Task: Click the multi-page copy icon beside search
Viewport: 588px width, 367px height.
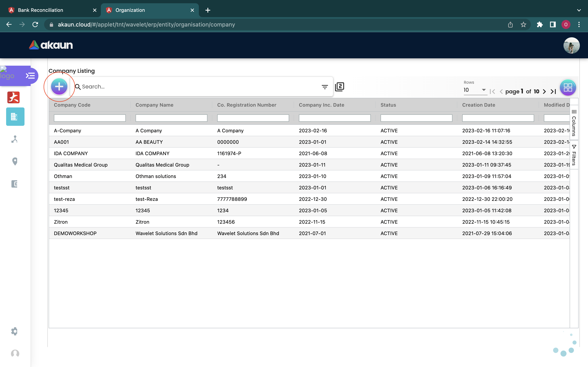Action: click(x=340, y=87)
